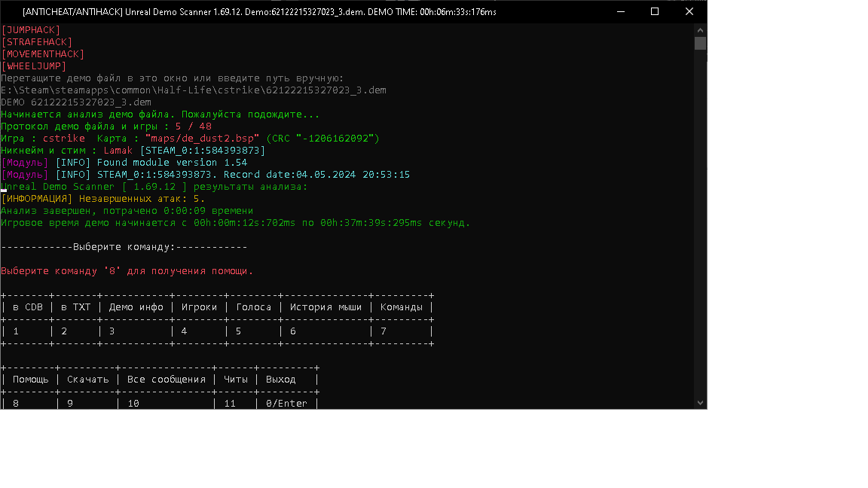868x488 pixels.
Task: Click the [STRAFEHACK] line
Action: point(37,42)
